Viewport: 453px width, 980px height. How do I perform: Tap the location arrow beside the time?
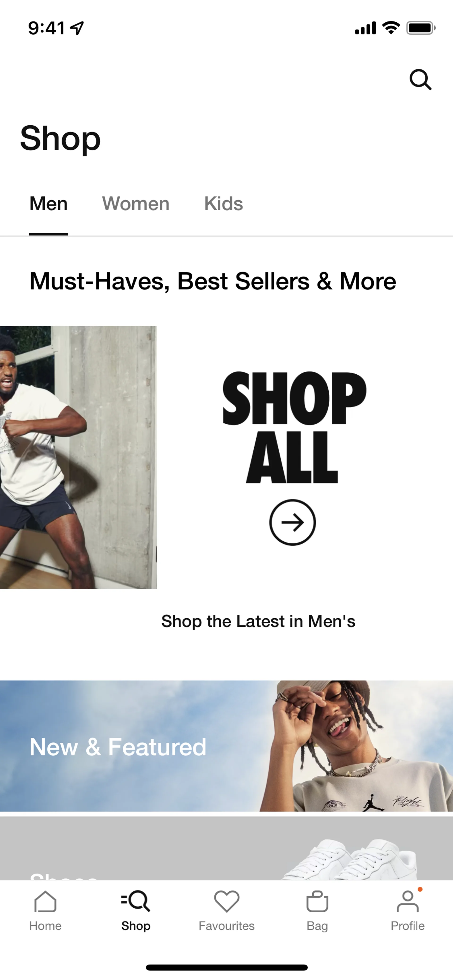[77, 28]
